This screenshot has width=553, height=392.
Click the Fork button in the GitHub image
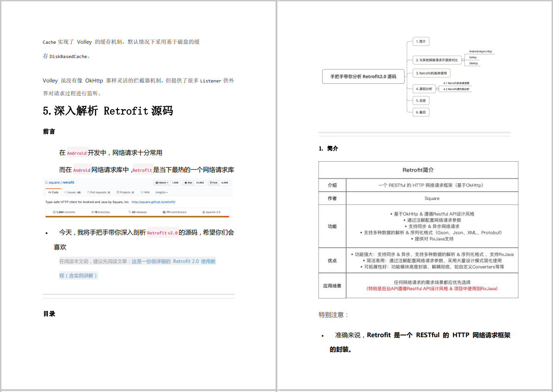pyautogui.click(x=214, y=182)
